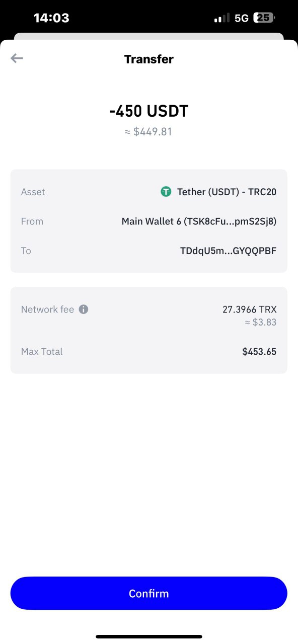Tap the green Tether coin icon
The image size is (298, 644).
click(x=166, y=192)
